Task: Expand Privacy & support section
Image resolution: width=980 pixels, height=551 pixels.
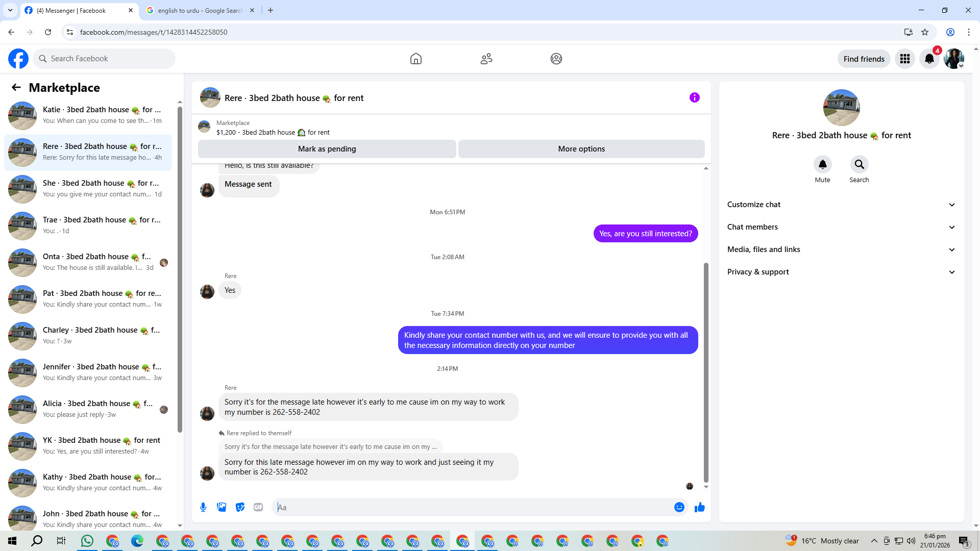Action: click(x=841, y=272)
